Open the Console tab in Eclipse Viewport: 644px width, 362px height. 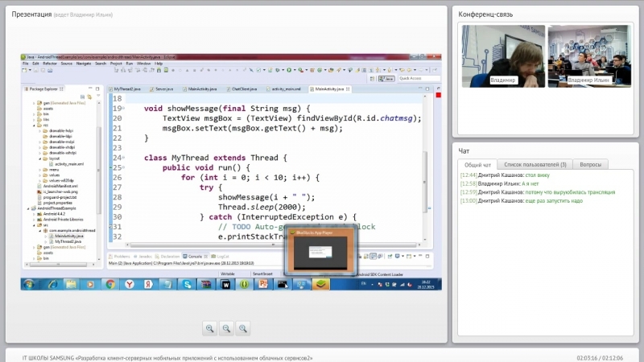193,256
